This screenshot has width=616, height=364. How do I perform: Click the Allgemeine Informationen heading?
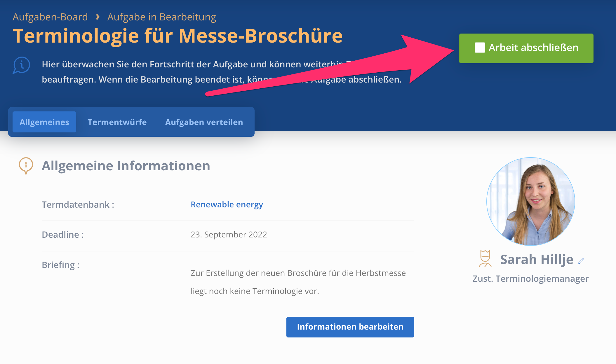(126, 166)
